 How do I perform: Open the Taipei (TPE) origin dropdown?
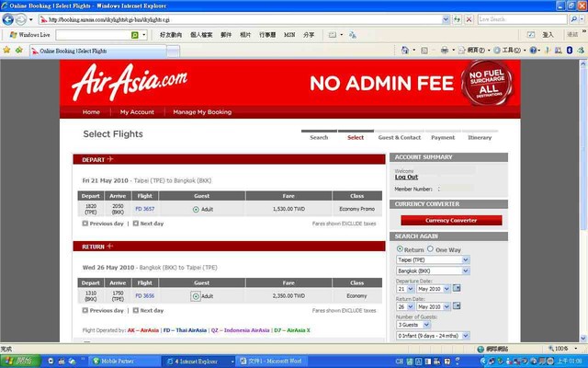(x=433, y=259)
